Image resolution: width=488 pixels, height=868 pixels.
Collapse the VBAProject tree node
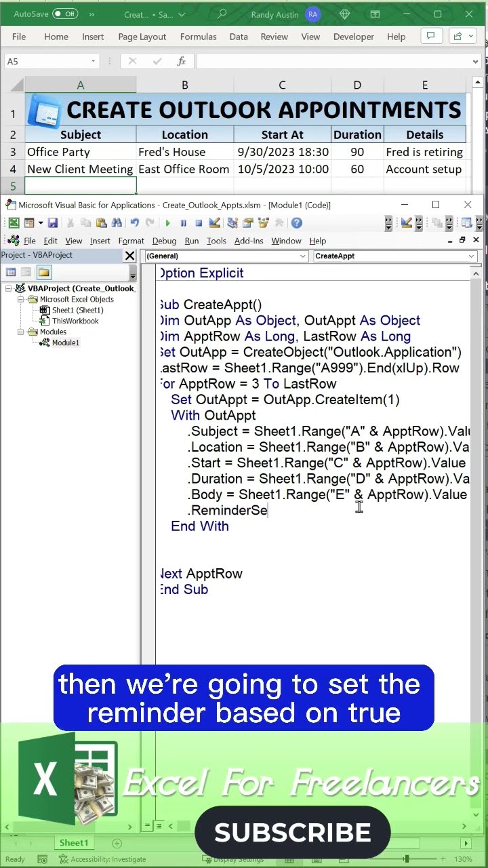pyautogui.click(x=8, y=288)
